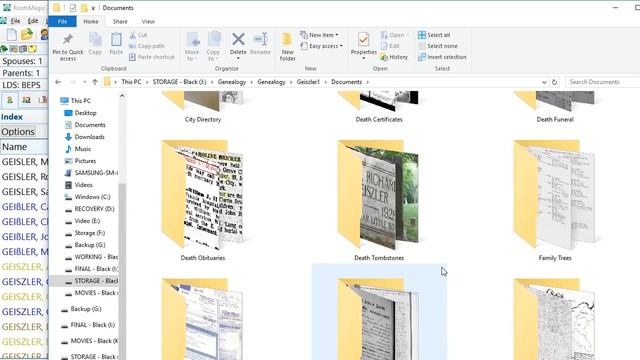Click Properties icon in title bar quick access

[73, 8]
